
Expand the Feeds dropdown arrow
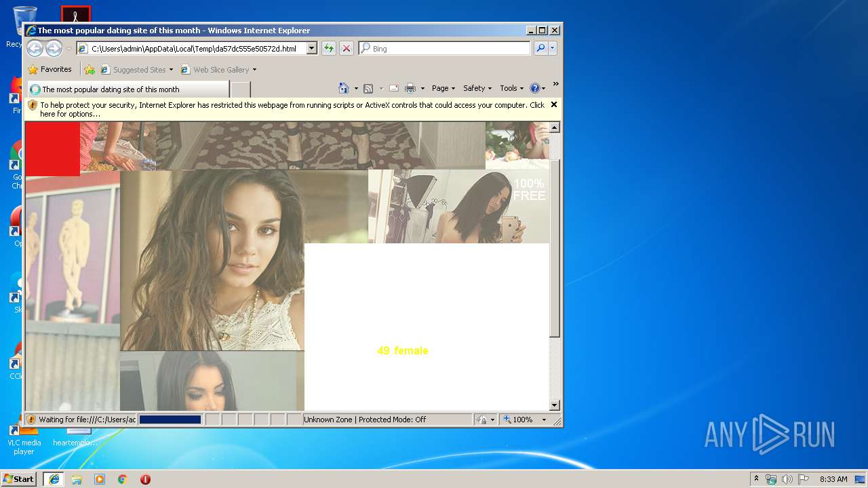(x=380, y=88)
